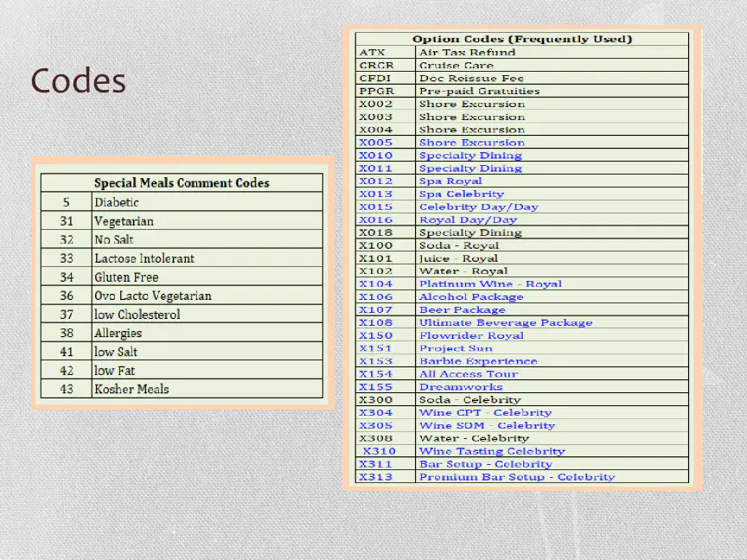Open the Ultimate Beverage Package link
Viewport: 747px width, 560px height.
(x=506, y=322)
